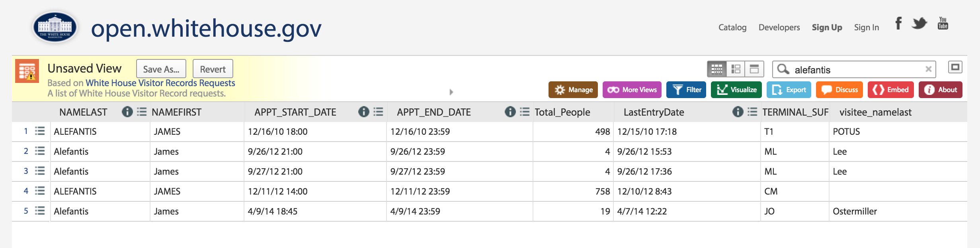Screen dimensions: 980x248
Task: Switch to the single row view
Action: point(754,69)
